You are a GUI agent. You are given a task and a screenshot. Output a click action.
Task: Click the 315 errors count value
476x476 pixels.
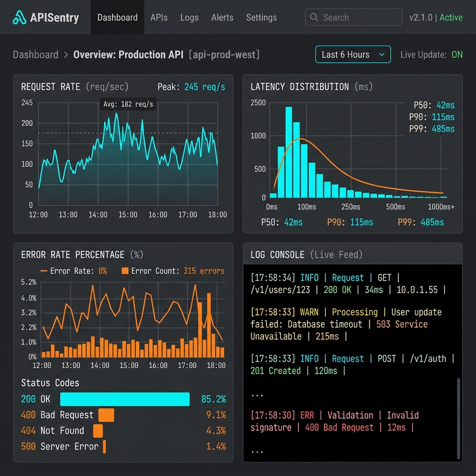coord(204,271)
